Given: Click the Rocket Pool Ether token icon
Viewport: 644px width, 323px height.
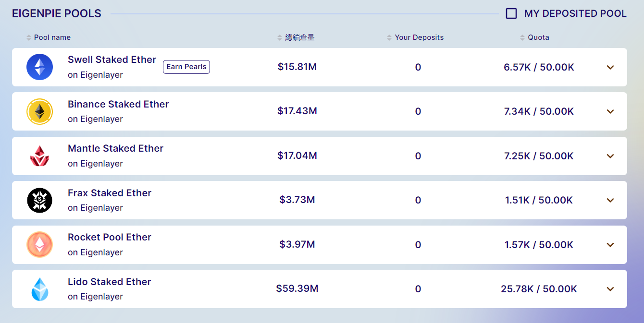Looking at the screenshot, I should point(39,245).
